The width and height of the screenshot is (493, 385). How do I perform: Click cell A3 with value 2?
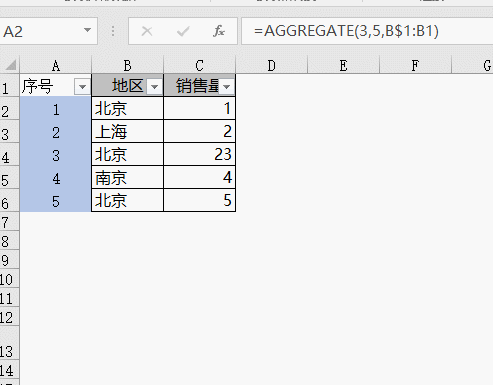click(x=55, y=132)
